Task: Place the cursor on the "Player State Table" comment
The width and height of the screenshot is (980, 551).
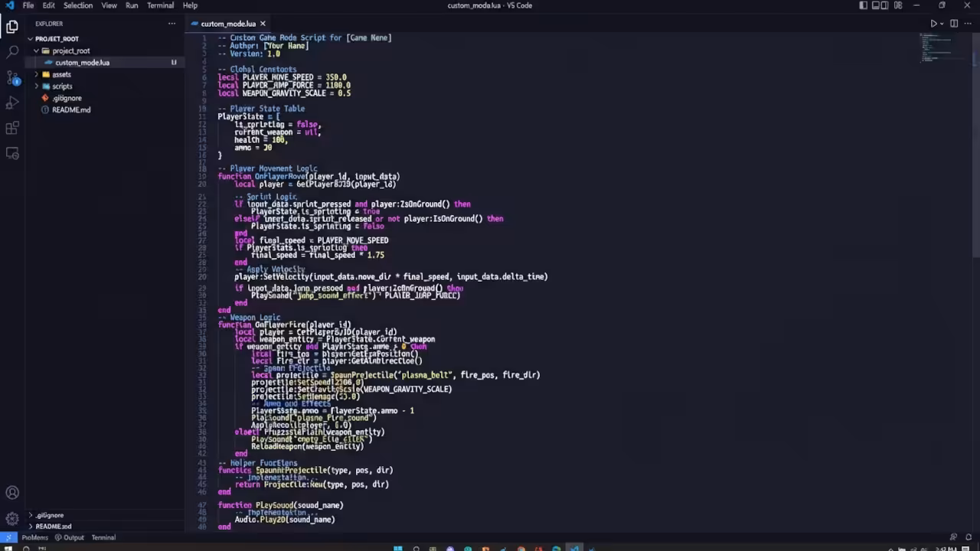Action: (261, 109)
